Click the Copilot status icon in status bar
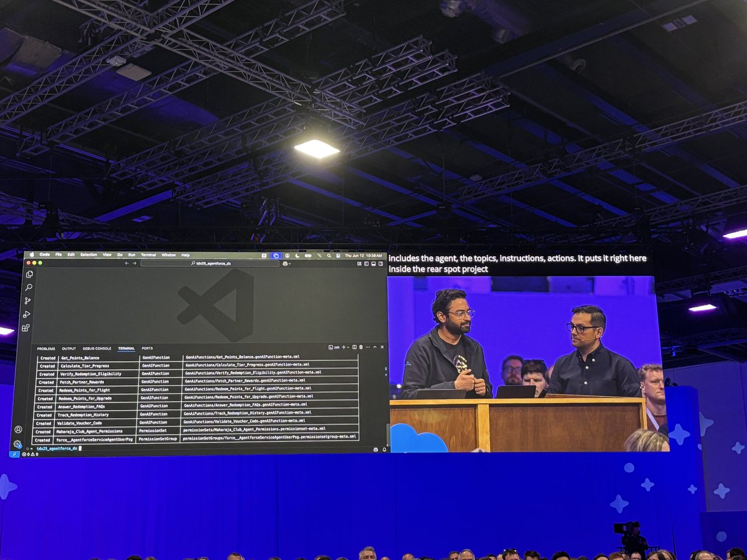The height and width of the screenshot is (560, 747). (x=376, y=449)
